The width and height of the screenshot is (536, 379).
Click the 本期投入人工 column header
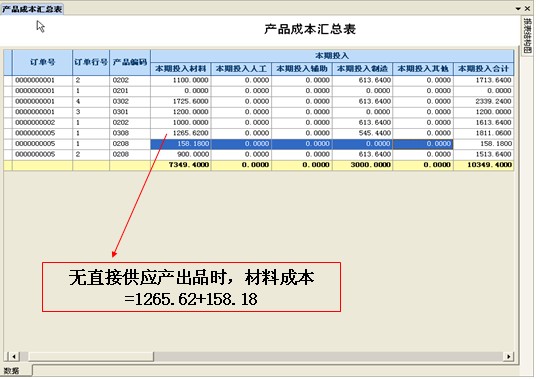[x=241, y=69]
